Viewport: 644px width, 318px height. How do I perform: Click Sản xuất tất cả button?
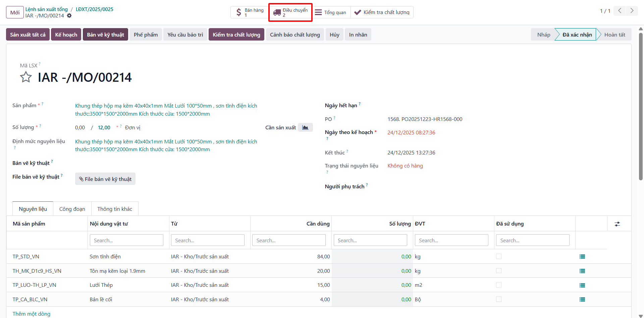(28, 35)
